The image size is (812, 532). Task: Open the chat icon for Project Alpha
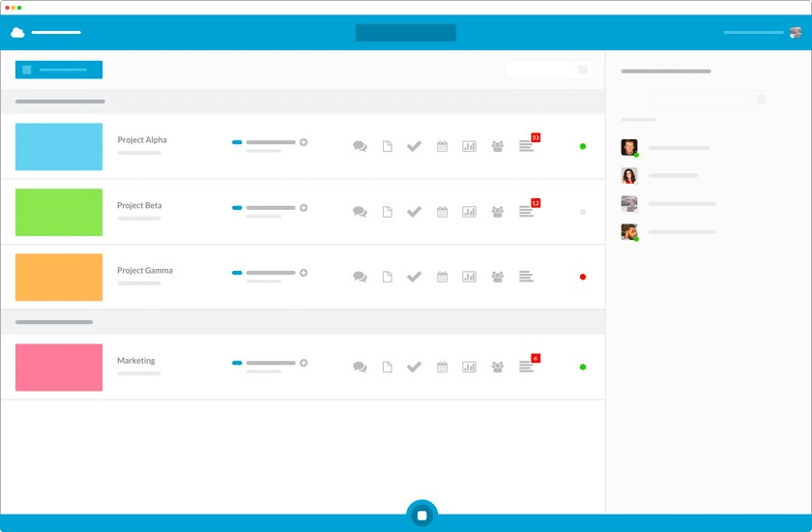pyautogui.click(x=360, y=146)
